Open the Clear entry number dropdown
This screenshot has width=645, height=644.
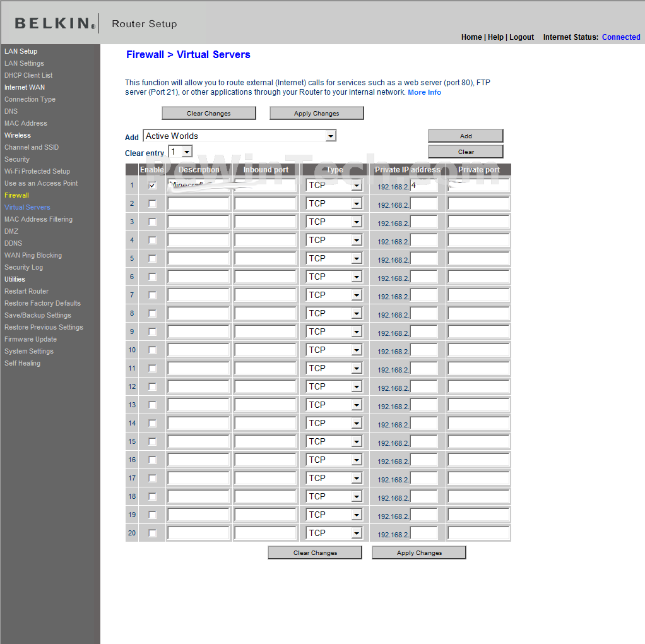point(180,152)
